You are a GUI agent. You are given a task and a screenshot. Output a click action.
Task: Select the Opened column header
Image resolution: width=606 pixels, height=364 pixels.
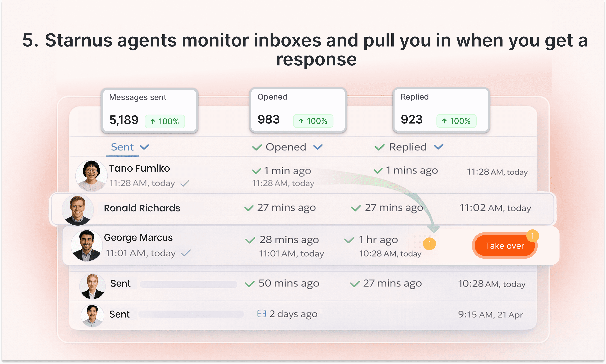286,147
